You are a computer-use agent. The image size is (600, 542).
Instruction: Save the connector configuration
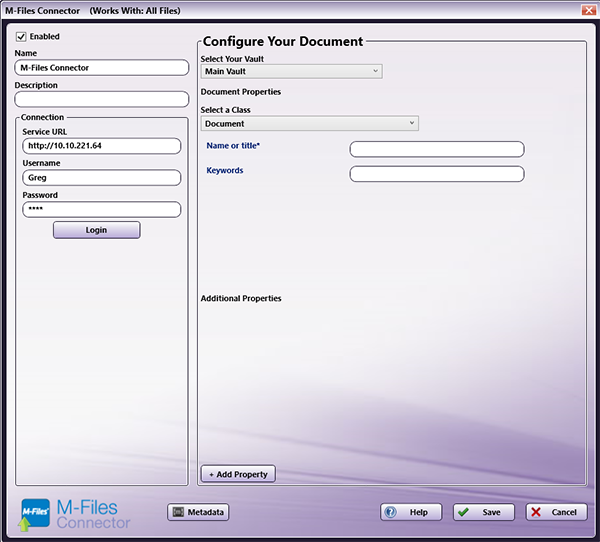point(484,512)
